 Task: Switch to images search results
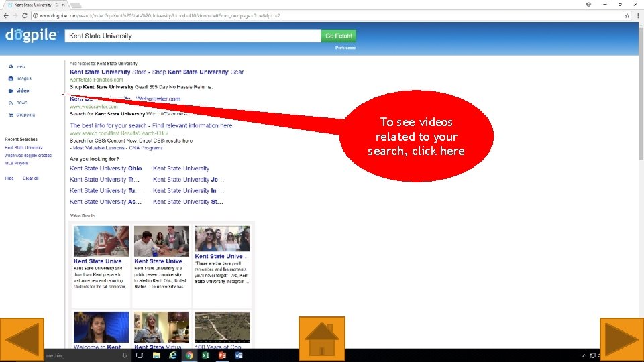[x=24, y=78]
